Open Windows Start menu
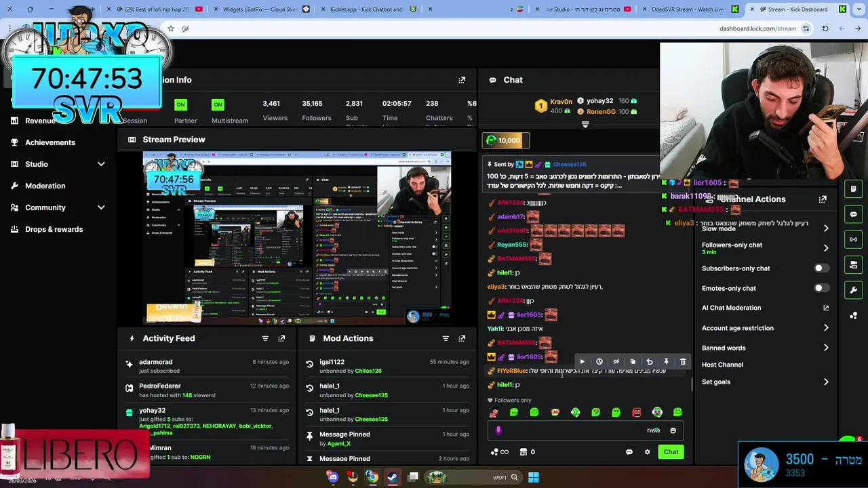Viewport: 868px width, 488px height. point(534,477)
